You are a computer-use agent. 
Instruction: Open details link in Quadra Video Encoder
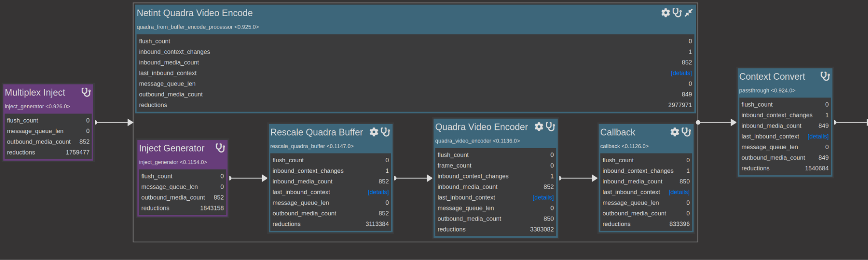[x=543, y=197]
